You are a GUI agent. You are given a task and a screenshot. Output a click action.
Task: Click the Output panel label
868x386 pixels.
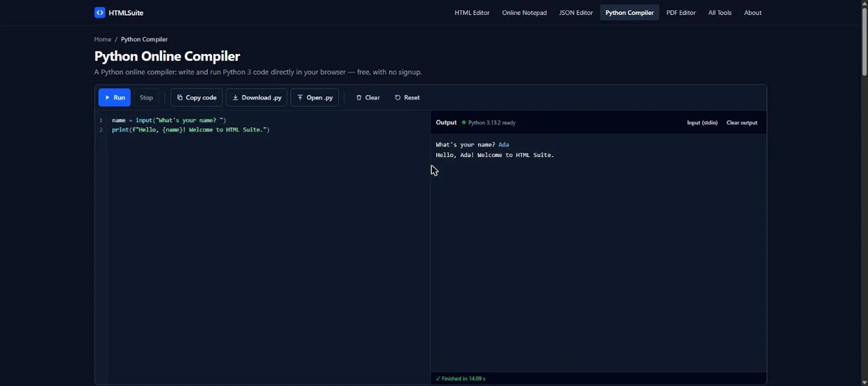point(446,123)
